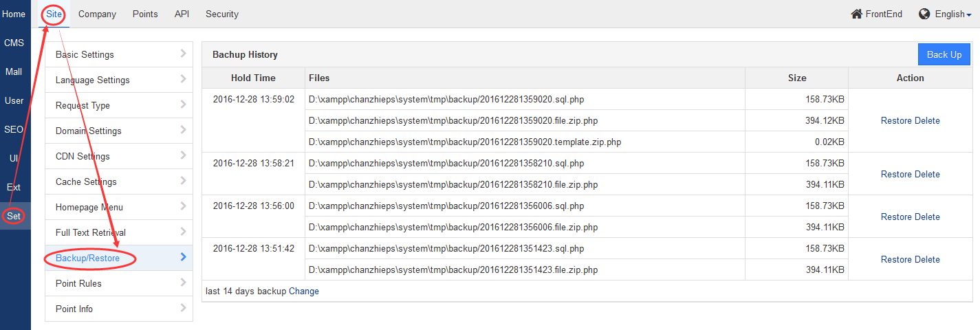Open Domain Settings menu item
This screenshot has width=980, height=330.
pos(119,131)
